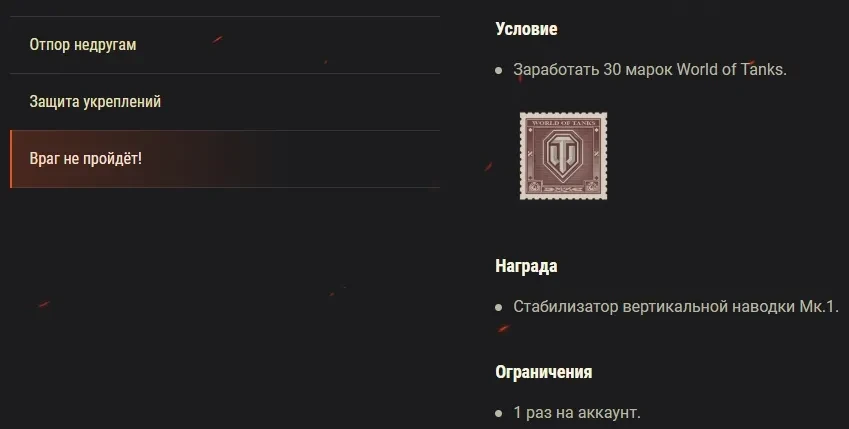The image size is (849, 429).
Task: Click the orange accent bar of the active mission
Action: tap(11, 159)
